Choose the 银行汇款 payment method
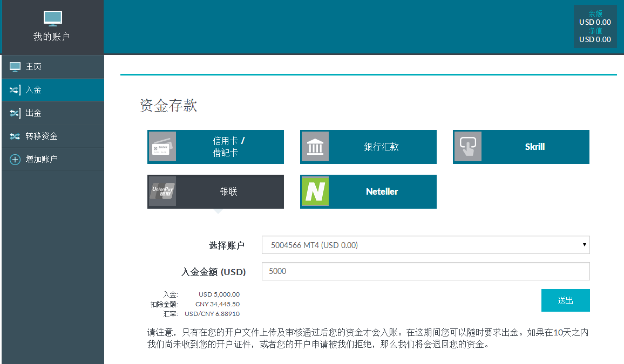The height and width of the screenshot is (364, 624). pyautogui.click(x=381, y=147)
